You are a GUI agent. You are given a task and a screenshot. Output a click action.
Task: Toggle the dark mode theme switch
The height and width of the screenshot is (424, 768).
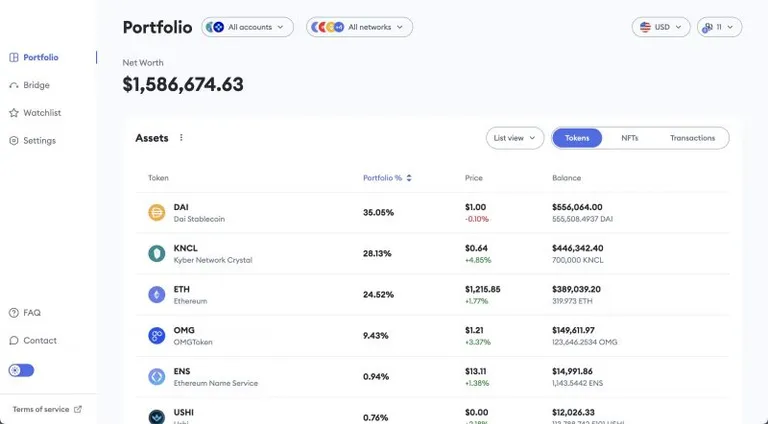pos(21,370)
